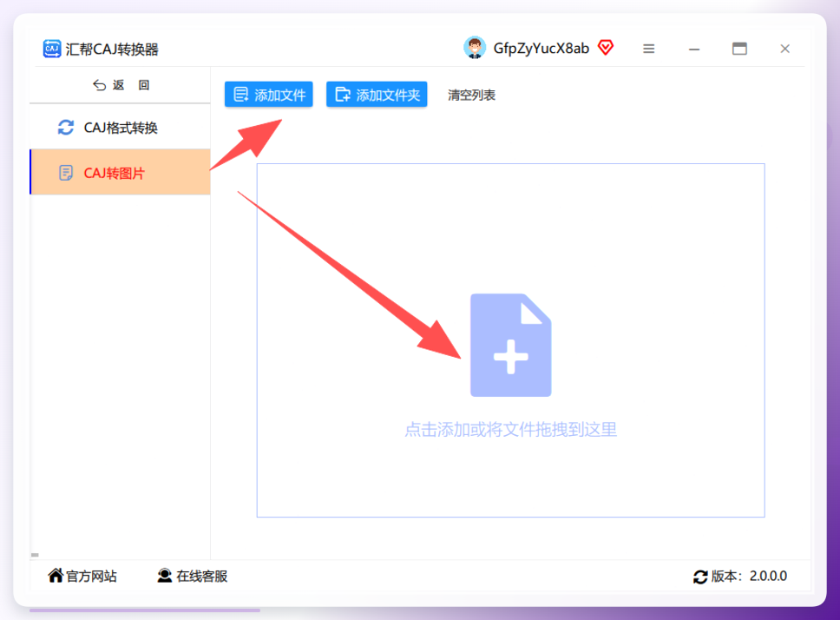
Task: Close the converter window
Action: click(784, 49)
